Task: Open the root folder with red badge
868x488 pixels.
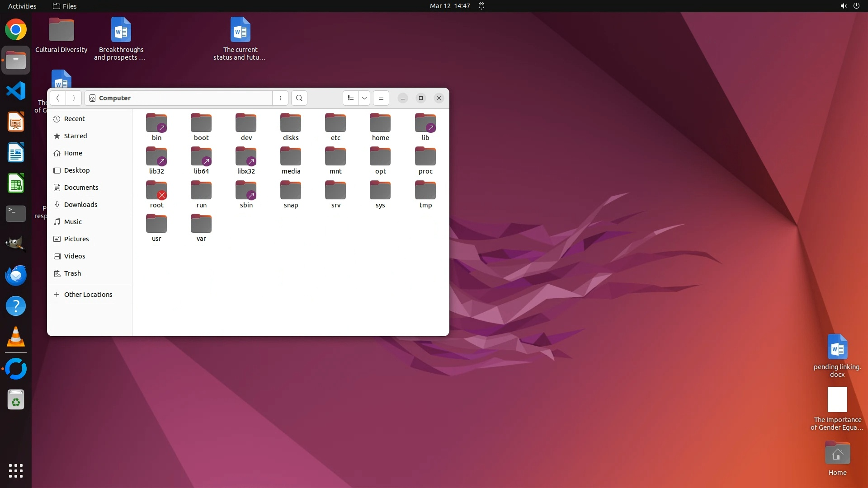Action: tap(156, 191)
